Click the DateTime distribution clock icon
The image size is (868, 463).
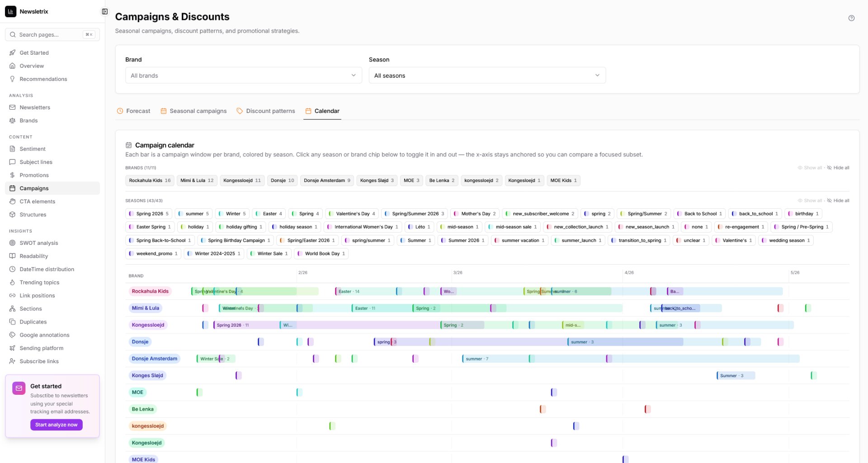[x=13, y=269]
